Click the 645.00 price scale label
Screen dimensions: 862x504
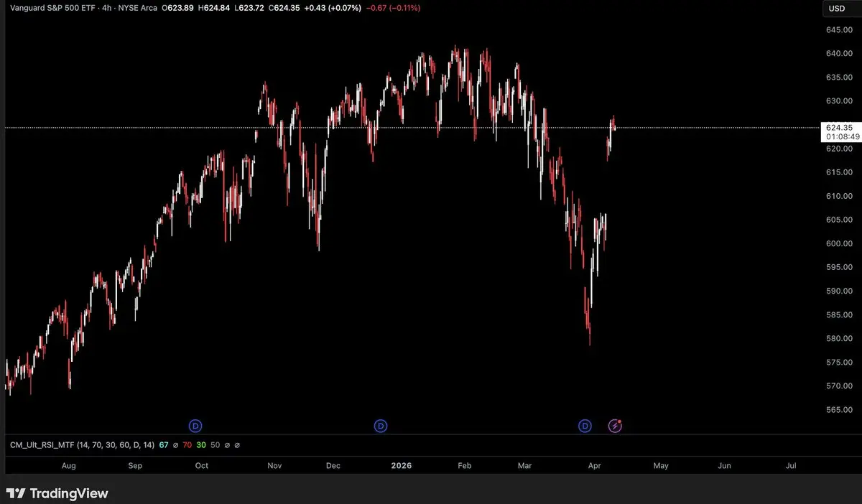coord(839,29)
